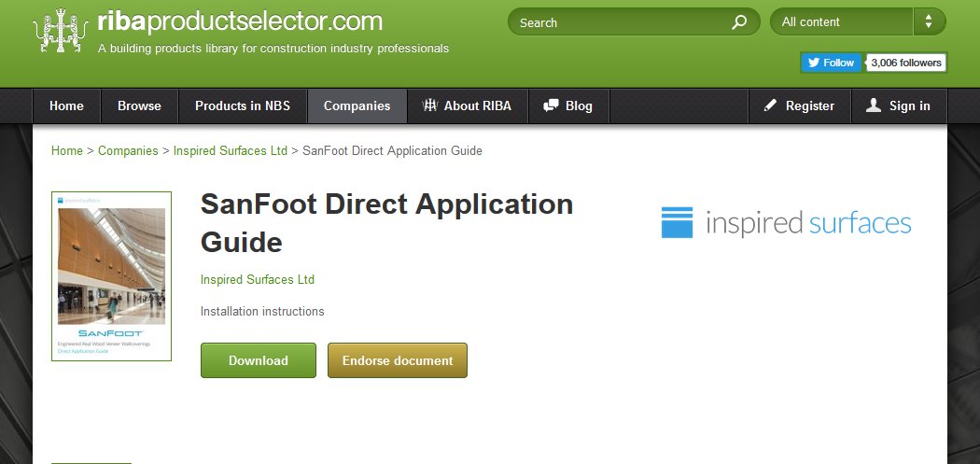Click the magnifying glass search icon
The image size is (980, 464).
point(739,22)
